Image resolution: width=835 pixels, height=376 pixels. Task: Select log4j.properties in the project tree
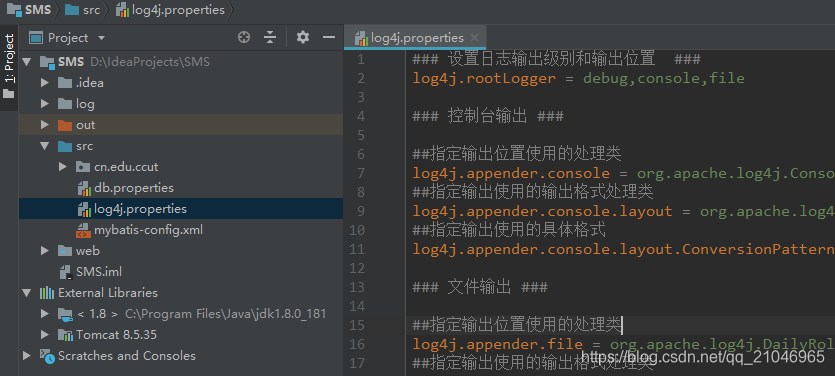140,209
